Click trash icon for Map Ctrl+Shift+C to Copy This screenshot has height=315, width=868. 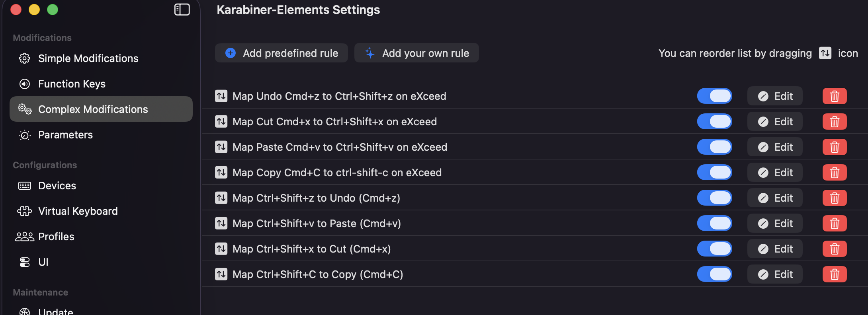[835, 274]
